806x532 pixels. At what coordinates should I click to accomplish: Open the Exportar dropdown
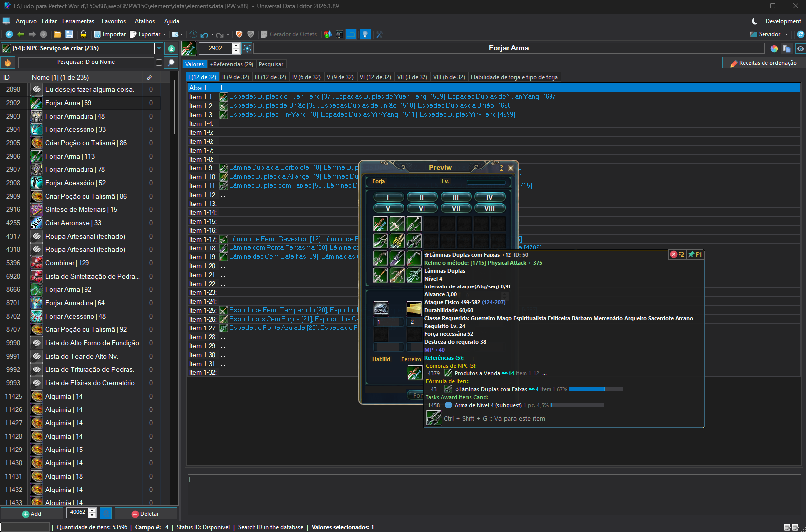coord(164,35)
